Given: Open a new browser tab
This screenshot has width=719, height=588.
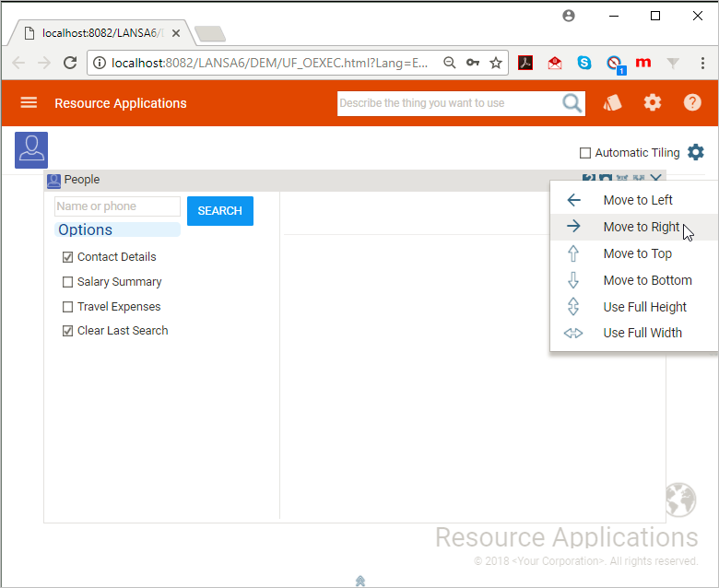Looking at the screenshot, I should [210, 34].
